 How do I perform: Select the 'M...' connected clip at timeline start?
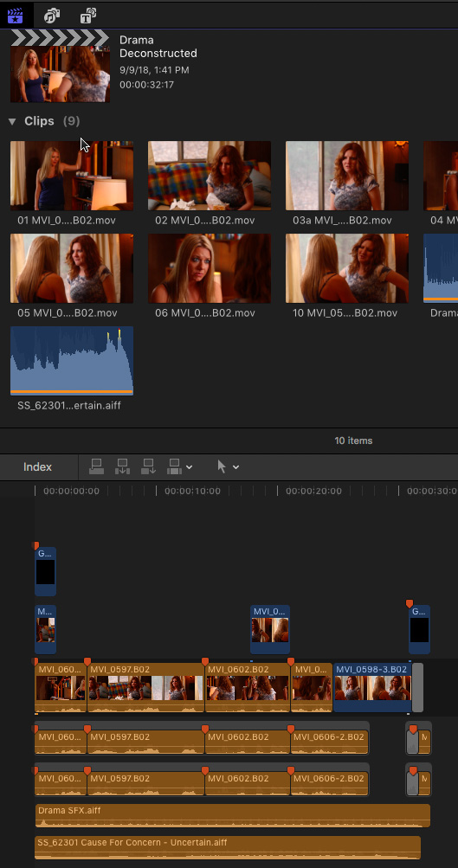click(x=45, y=629)
